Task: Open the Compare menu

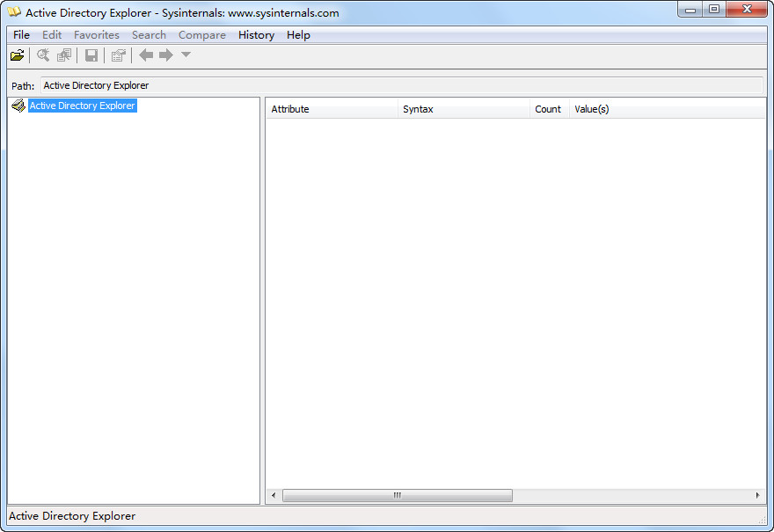Action: tap(202, 35)
